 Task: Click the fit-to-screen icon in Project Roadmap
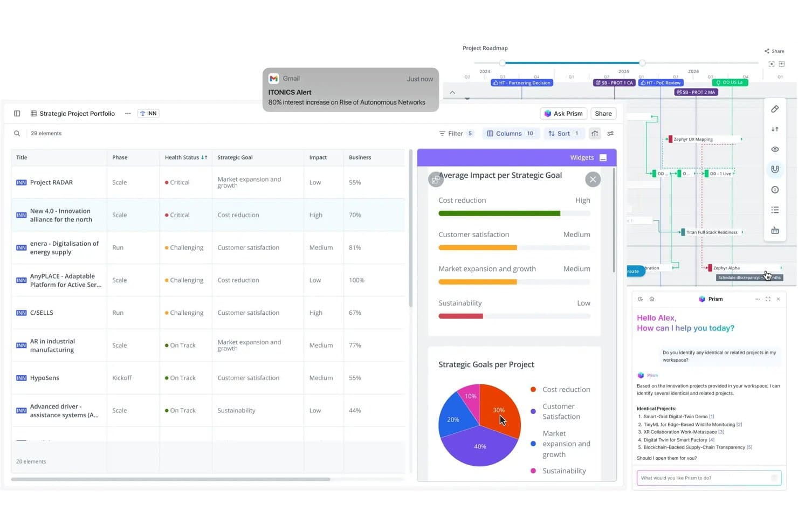772,64
